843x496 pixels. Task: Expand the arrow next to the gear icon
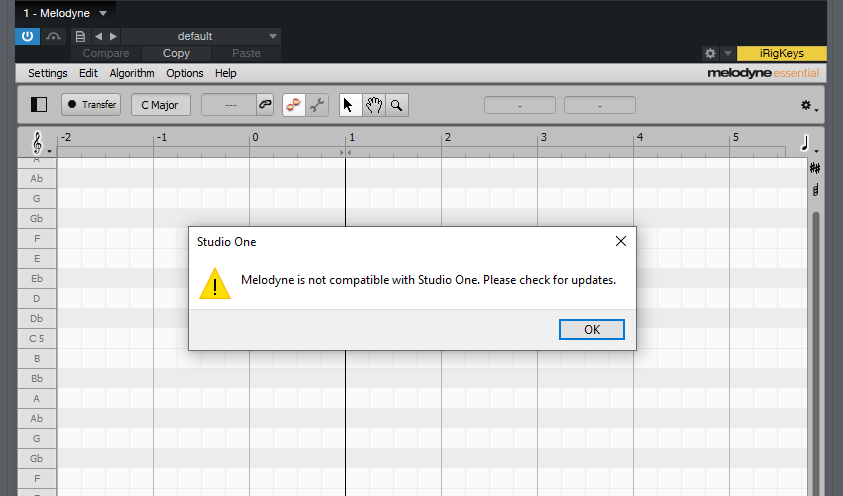tap(727, 53)
